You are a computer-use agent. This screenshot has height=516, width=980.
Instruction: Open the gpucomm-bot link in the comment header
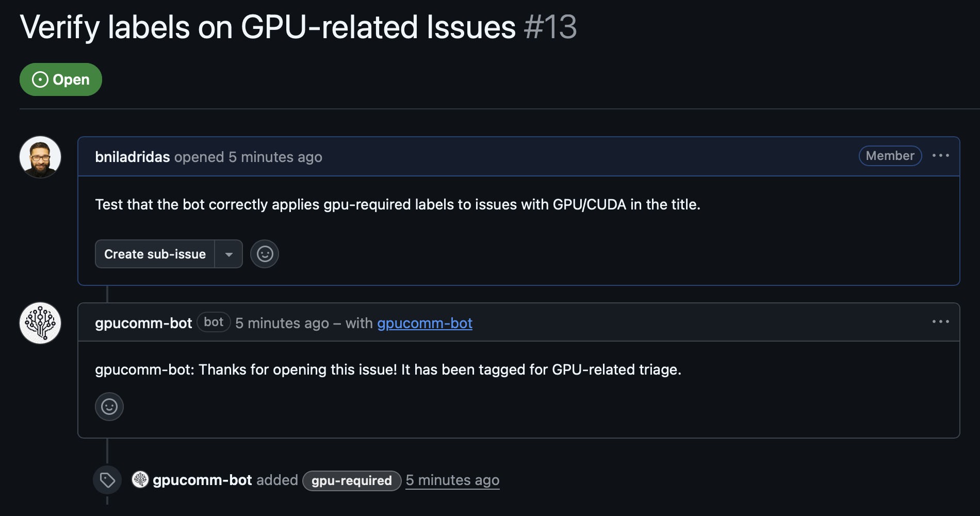pyautogui.click(x=425, y=323)
